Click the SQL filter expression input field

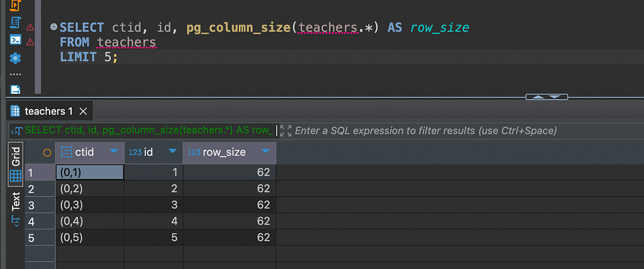pos(426,131)
